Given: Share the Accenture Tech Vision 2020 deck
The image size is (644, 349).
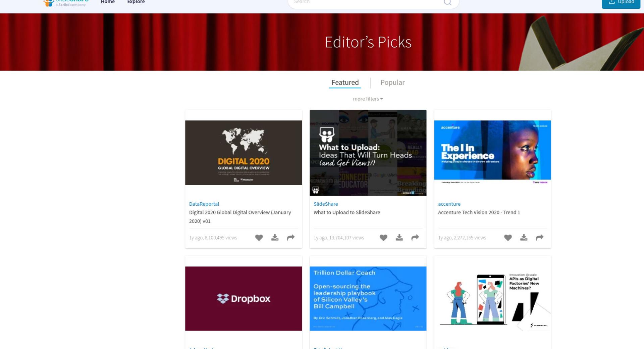Looking at the screenshot, I should pos(540,238).
